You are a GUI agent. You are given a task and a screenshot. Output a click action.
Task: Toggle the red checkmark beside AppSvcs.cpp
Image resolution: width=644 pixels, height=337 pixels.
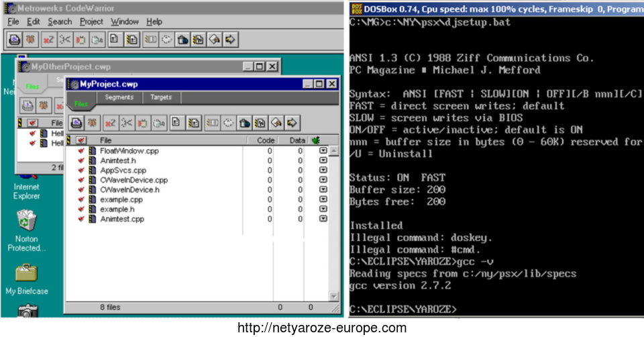click(x=81, y=170)
